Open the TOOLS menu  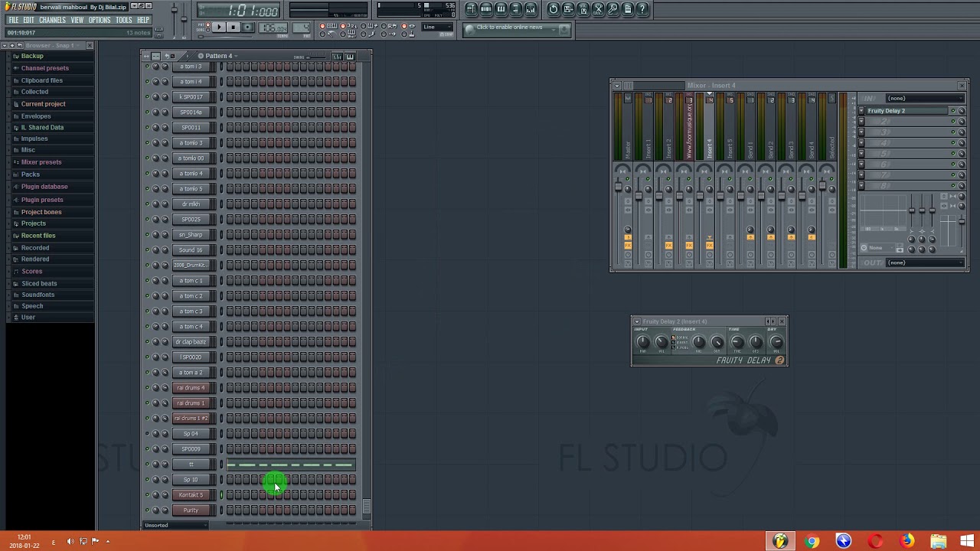(x=124, y=20)
